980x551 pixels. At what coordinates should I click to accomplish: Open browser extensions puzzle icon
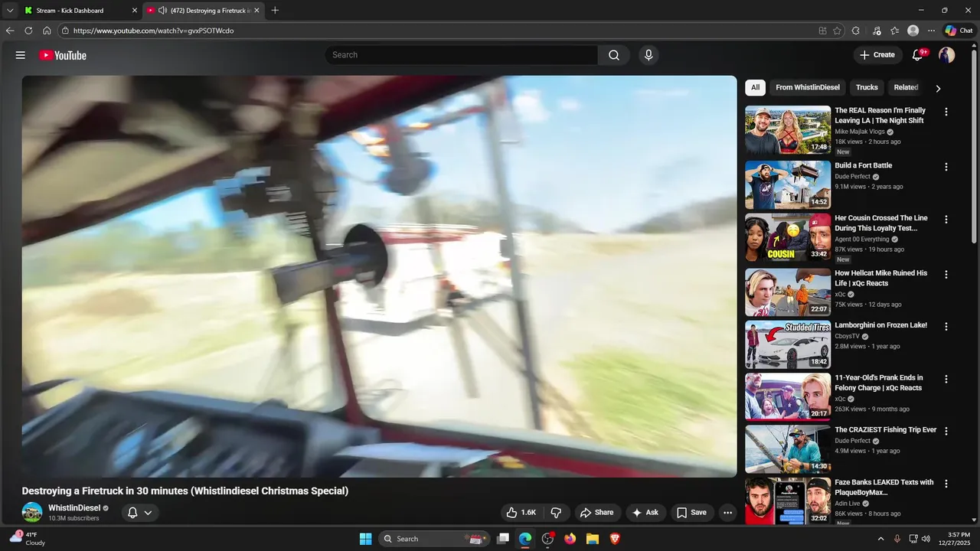pyautogui.click(x=856, y=31)
